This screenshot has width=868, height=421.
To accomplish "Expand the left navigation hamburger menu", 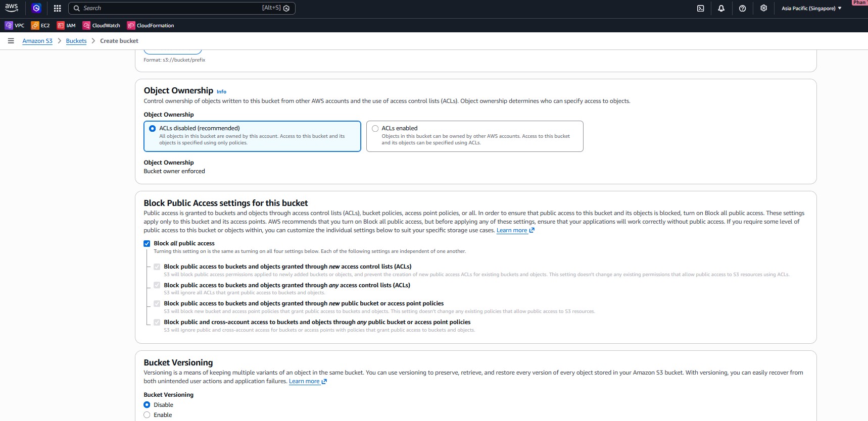I will 11,41.
